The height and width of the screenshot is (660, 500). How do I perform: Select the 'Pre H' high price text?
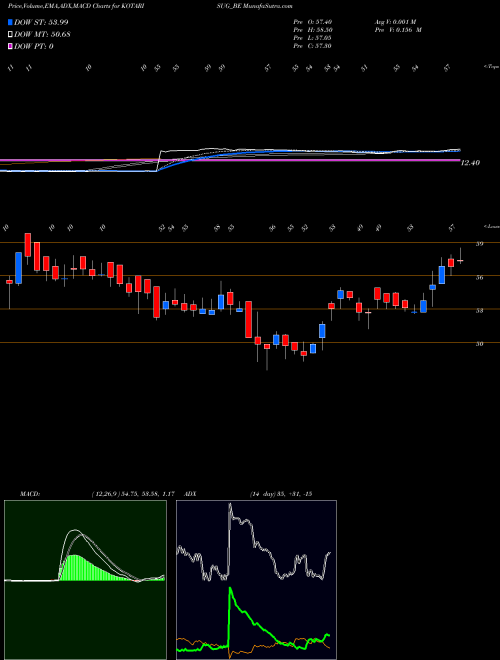pyautogui.click(x=313, y=30)
